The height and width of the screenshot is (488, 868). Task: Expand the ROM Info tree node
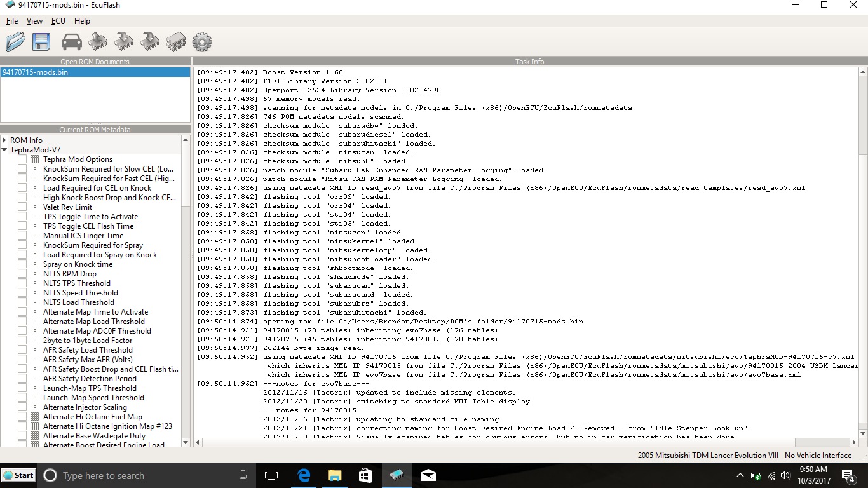point(4,140)
